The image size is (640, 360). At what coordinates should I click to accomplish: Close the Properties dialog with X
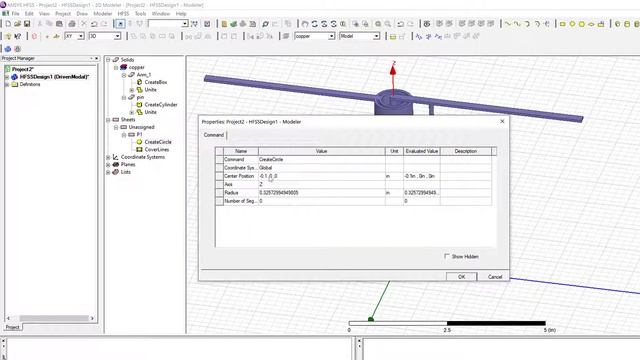coord(502,121)
